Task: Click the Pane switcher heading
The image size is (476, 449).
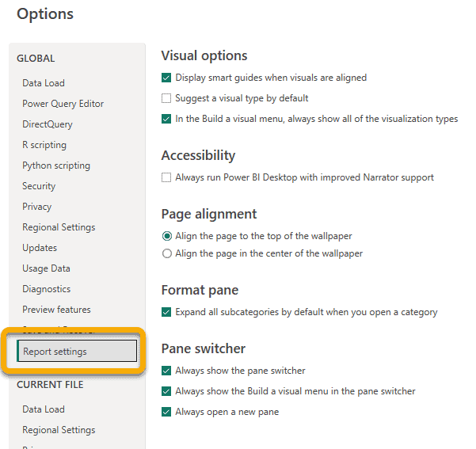Action: (x=203, y=348)
